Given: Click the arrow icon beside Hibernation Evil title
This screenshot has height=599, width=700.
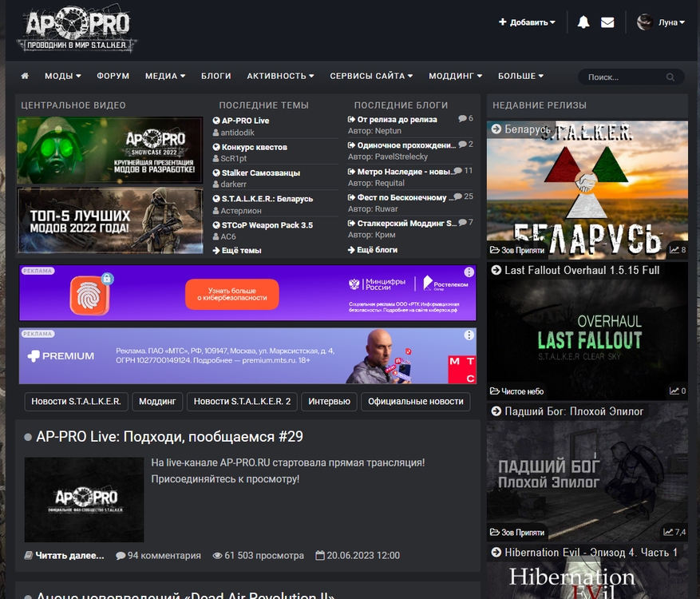Looking at the screenshot, I should pos(496,552).
